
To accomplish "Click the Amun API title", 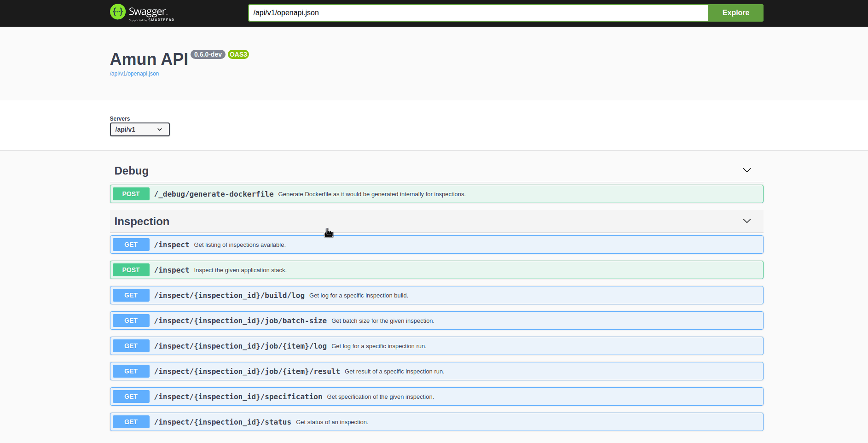I will (149, 59).
